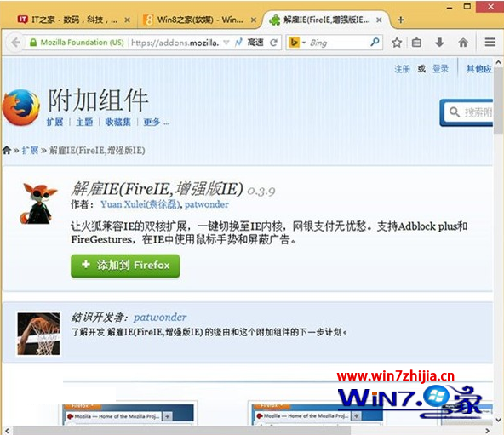
Task: Open the bookmarks list icon
Action: click(416, 43)
